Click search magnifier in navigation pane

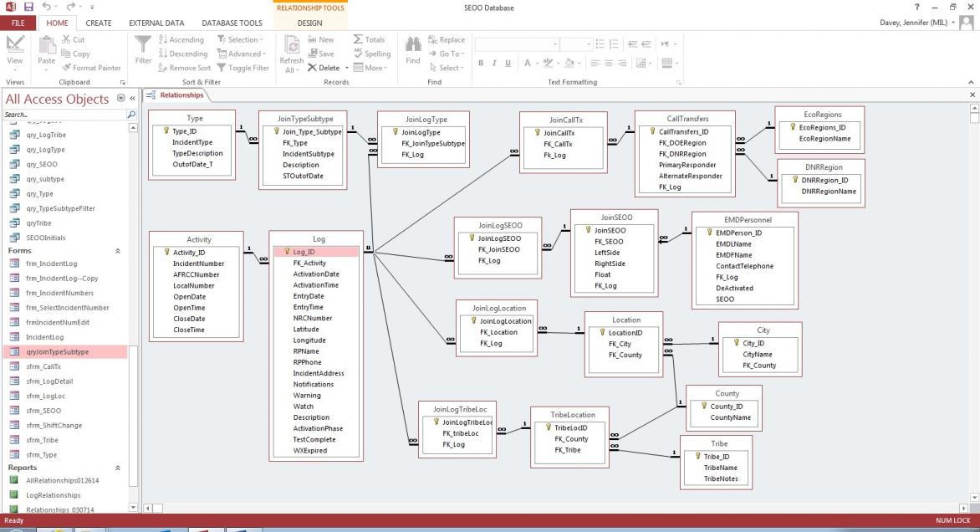(x=131, y=115)
